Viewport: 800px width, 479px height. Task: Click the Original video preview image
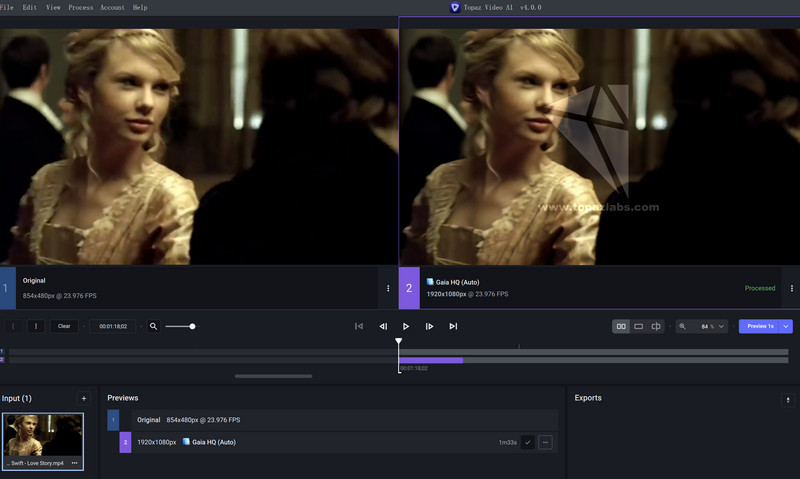198,146
